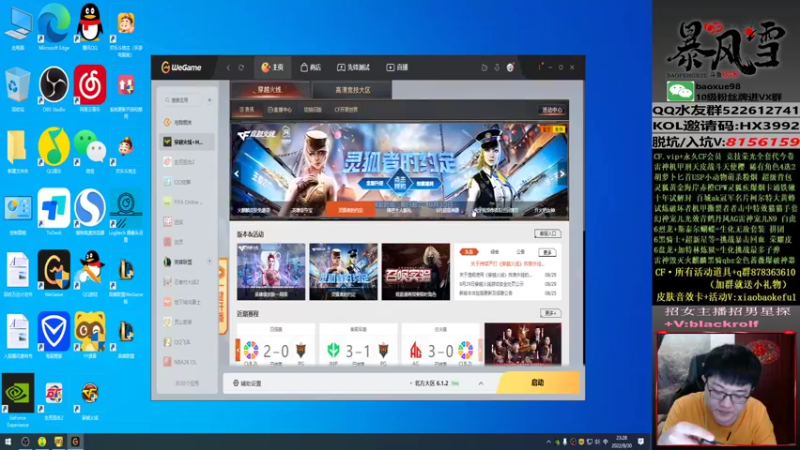Open NetEase Cloud Music red desktop icon
The height and width of the screenshot is (450, 800).
[x=90, y=86]
